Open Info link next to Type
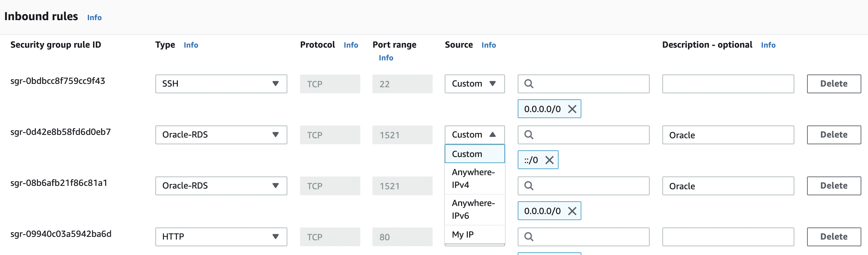 [191, 45]
